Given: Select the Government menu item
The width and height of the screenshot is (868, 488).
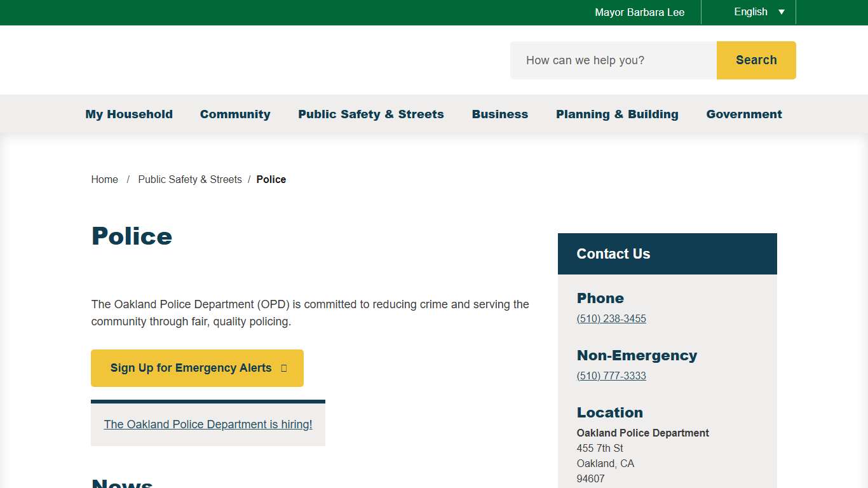Looking at the screenshot, I should coord(744,114).
